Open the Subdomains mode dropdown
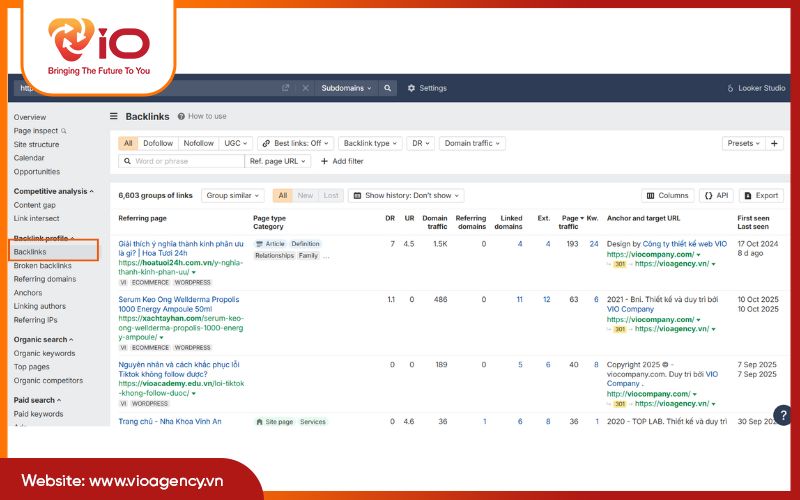Viewport: 800px width, 500px height. [x=345, y=88]
